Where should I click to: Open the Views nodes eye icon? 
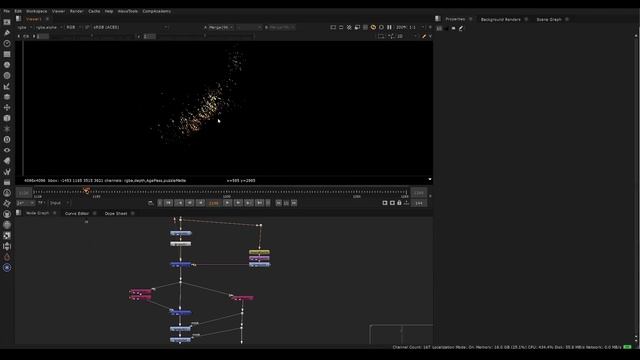(x=7, y=150)
